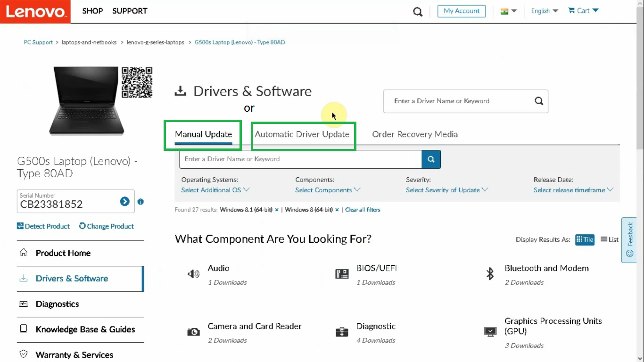Open the Feedback side tab

pos(629,240)
